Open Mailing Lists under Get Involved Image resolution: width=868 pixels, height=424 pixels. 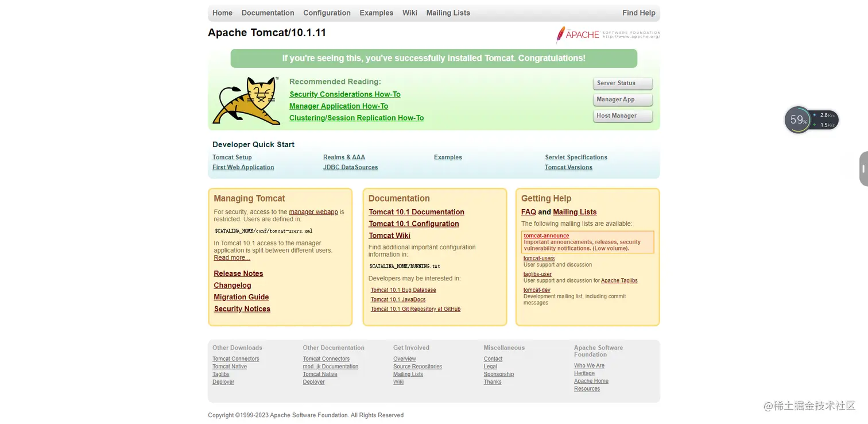[408, 374]
